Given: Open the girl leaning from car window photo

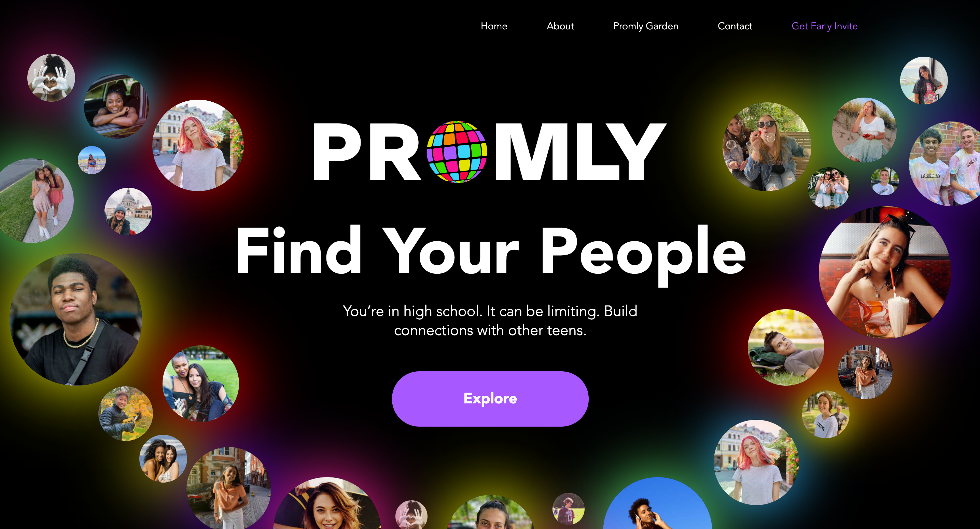Looking at the screenshot, I should pos(116,106).
